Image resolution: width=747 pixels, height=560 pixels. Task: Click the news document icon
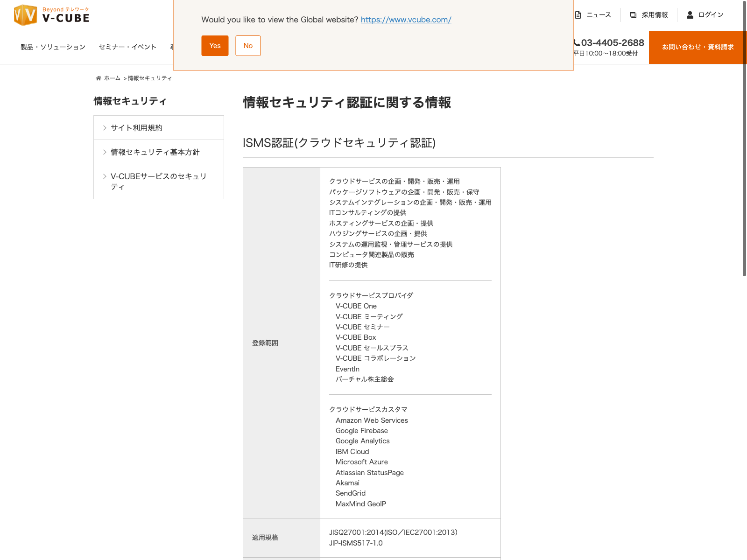[x=578, y=15]
